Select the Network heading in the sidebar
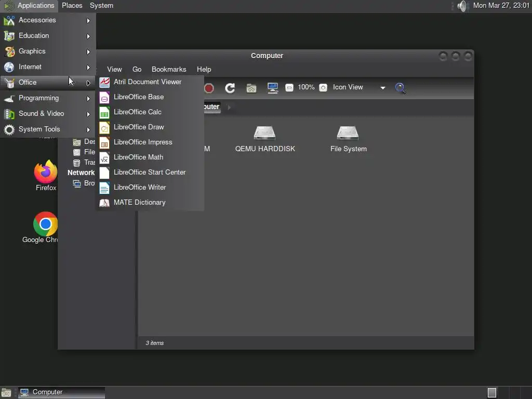532x399 pixels. pyautogui.click(x=81, y=172)
